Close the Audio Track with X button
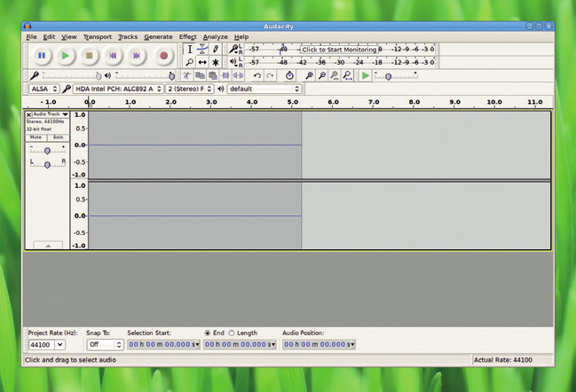576x392 pixels. tap(28, 114)
